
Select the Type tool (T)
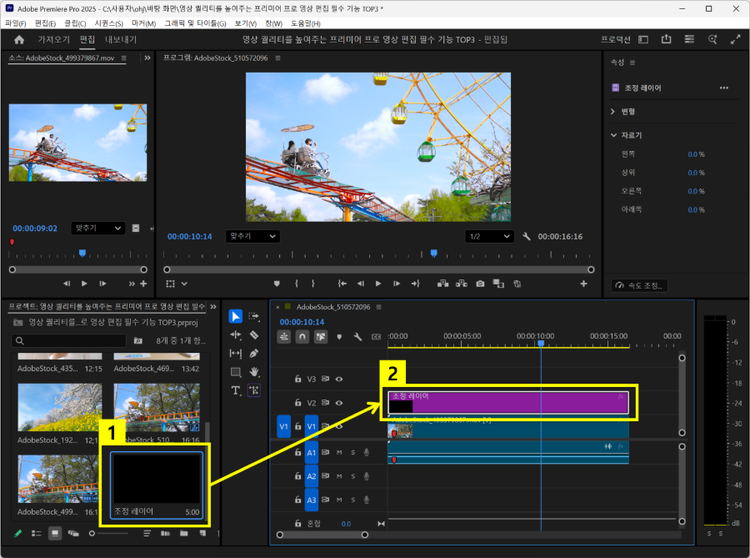point(236,390)
